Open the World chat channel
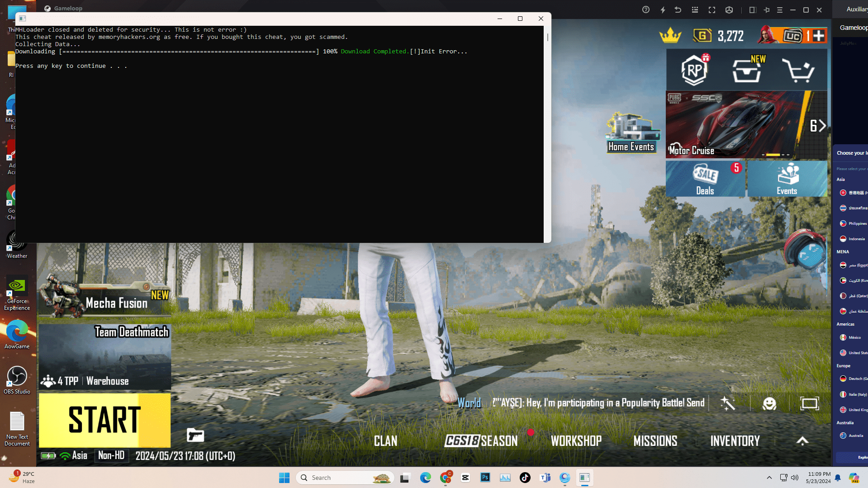 coord(469,403)
